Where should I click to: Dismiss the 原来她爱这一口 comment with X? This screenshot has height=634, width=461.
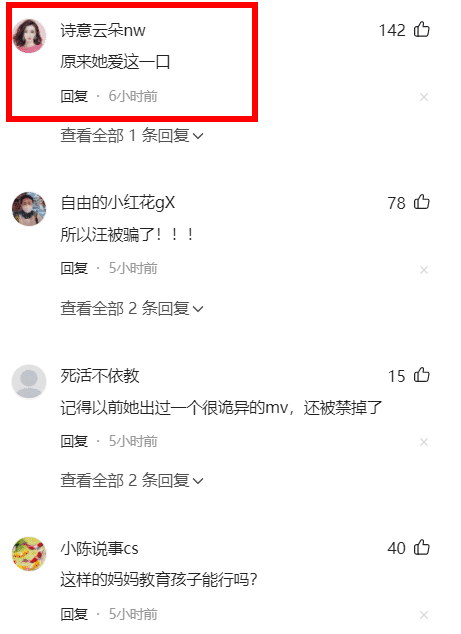[424, 97]
